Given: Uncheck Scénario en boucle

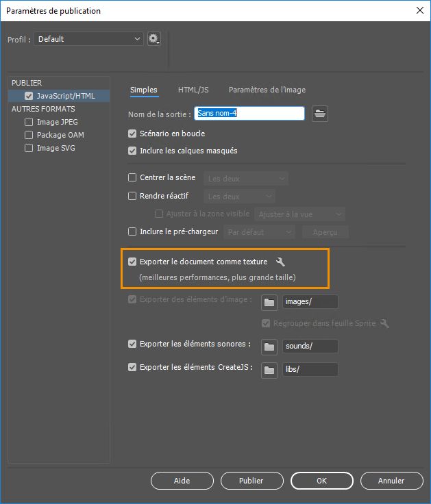Looking at the screenshot, I should [x=132, y=134].
